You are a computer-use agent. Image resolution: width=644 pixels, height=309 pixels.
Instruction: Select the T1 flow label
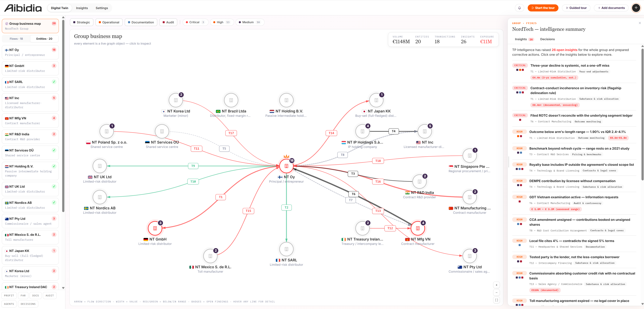(x=220, y=197)
